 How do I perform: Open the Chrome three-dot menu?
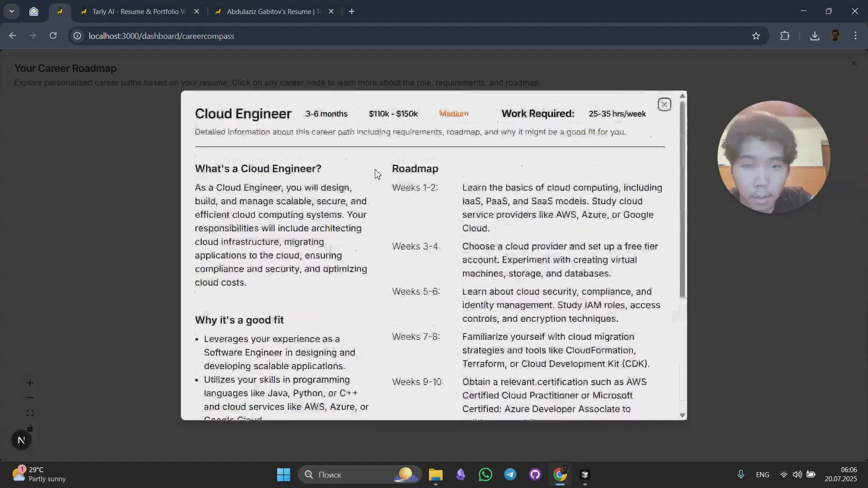coord(856,36)
